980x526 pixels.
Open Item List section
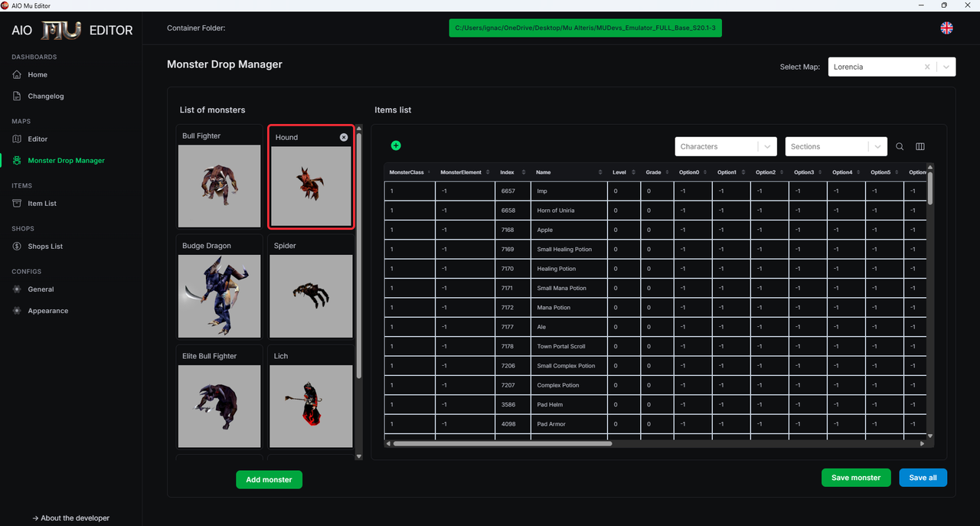42,204
